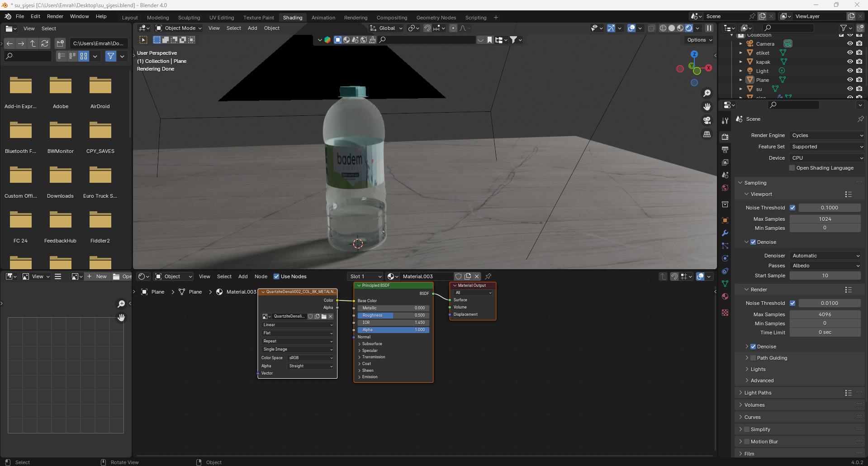
Task: Switch to Geometry Nodes workspace tab
Action: [x=436, y=18]
